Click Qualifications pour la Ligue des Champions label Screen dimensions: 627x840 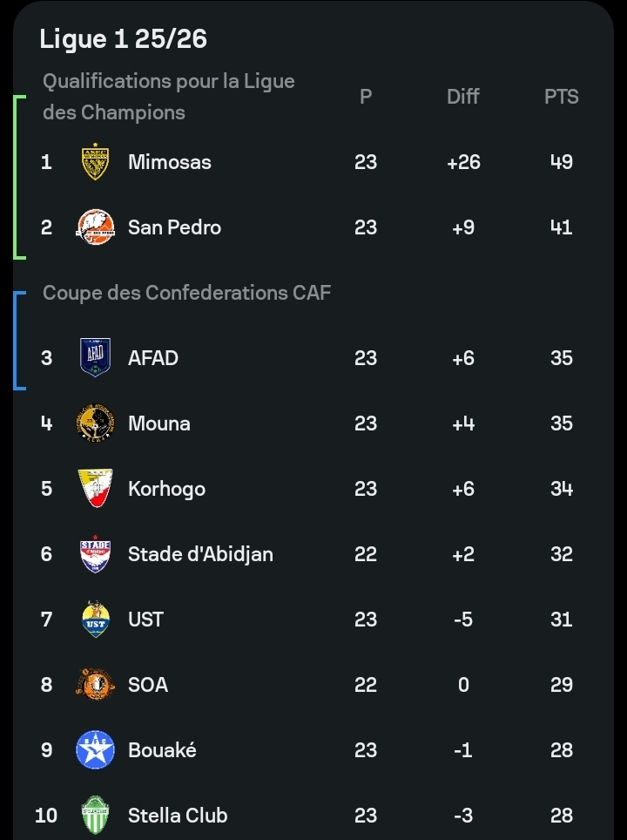coord(168,97)
